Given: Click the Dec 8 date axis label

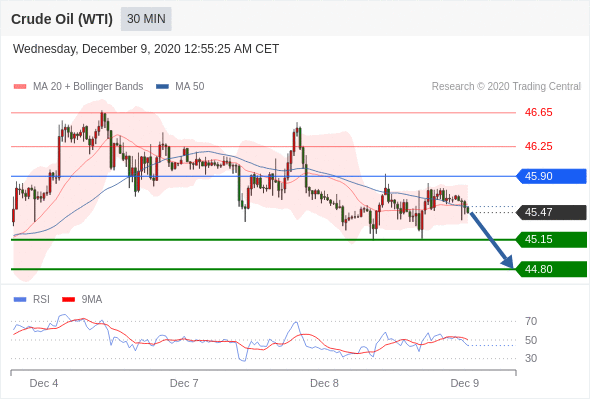Looking at the screenshot, I should pos(324,383).
